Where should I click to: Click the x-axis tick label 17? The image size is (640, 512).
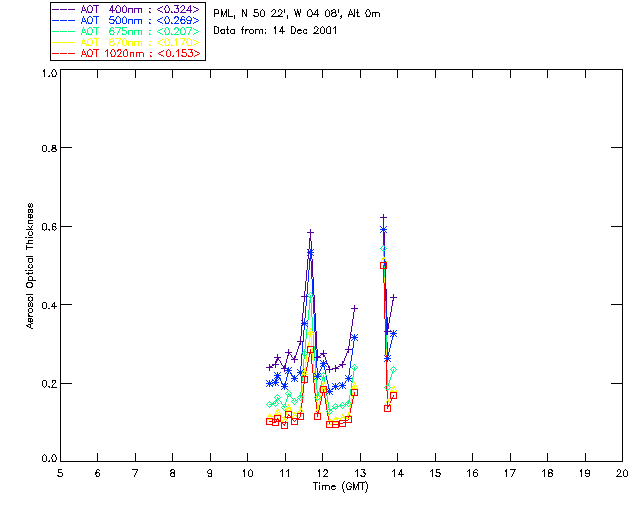point(510,473)
